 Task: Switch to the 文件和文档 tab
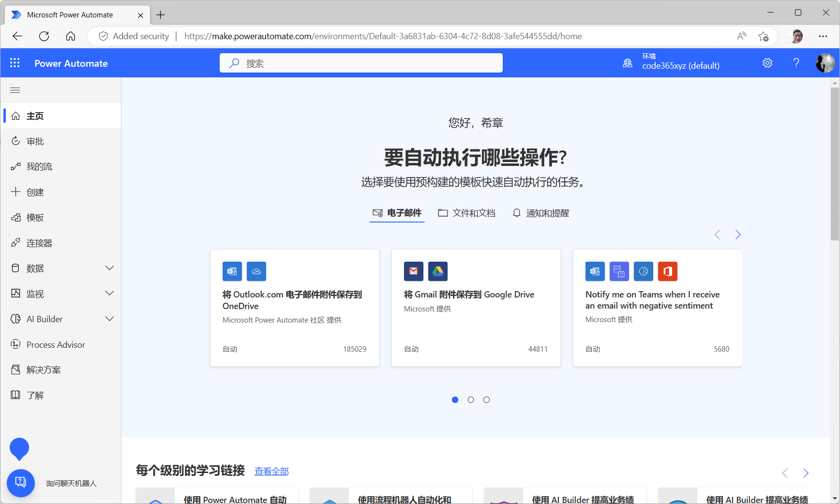click(466, 213)
